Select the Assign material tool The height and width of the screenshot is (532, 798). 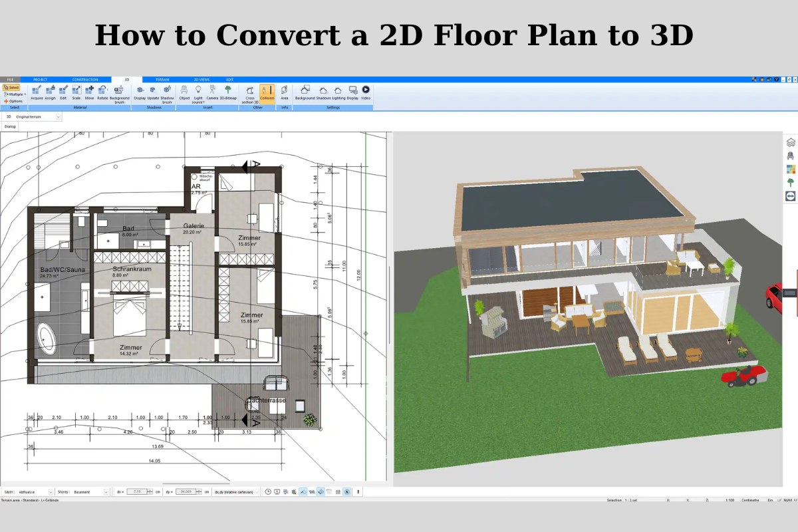point(51,92)
